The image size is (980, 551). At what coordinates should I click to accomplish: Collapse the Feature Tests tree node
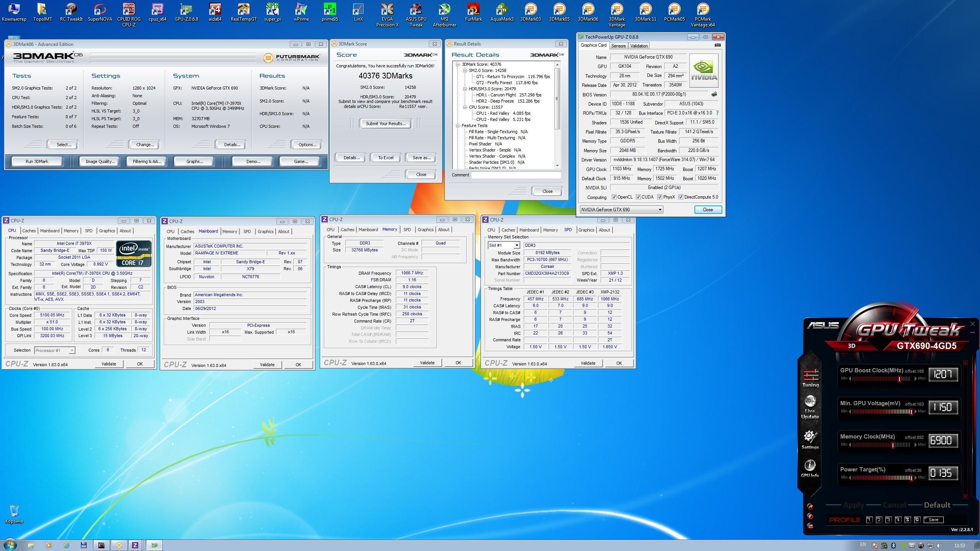point(457,126)
